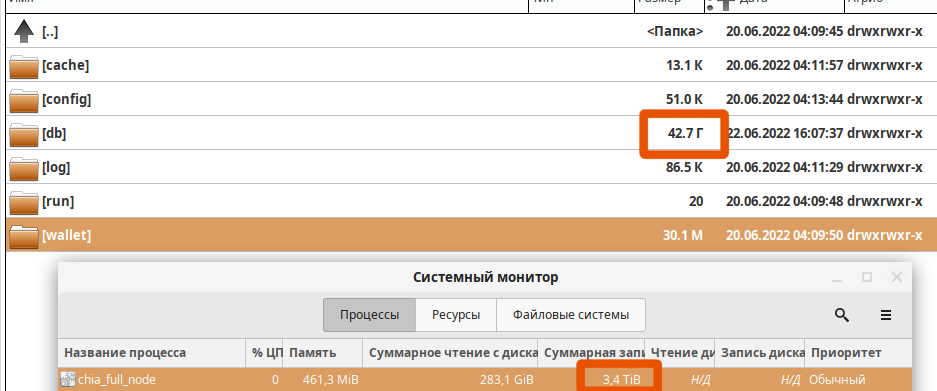The height and width of the screenshot is (391, 937).
Task: Open the Файловые системы tab
Action: pos(571,315)
